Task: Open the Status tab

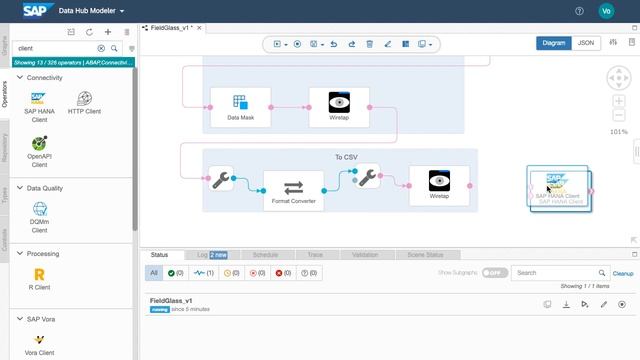Action: coord(159,255)
